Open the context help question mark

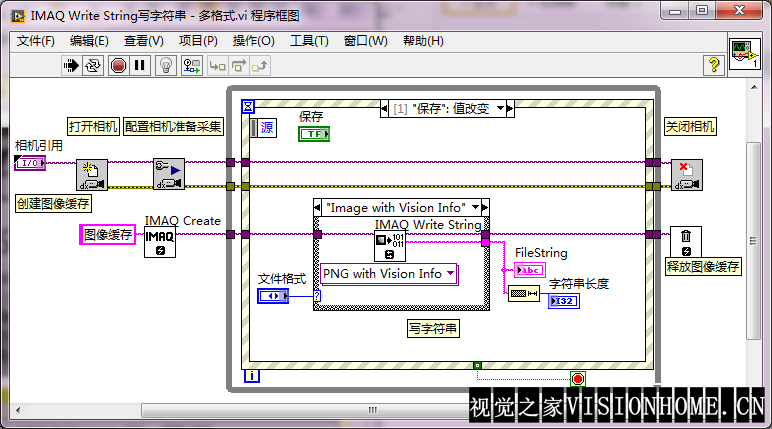click(x=714, y=65)
